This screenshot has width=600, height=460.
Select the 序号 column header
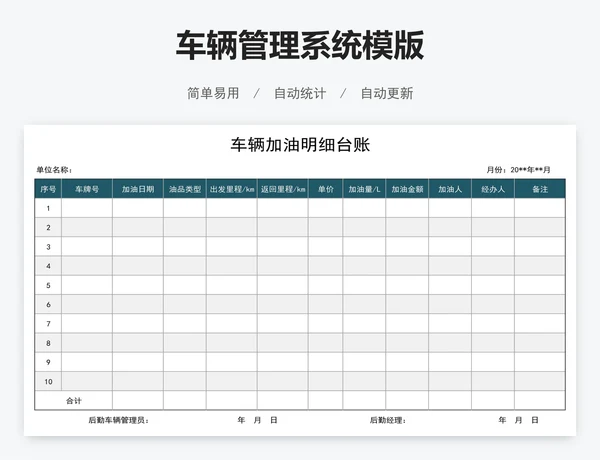48,189
